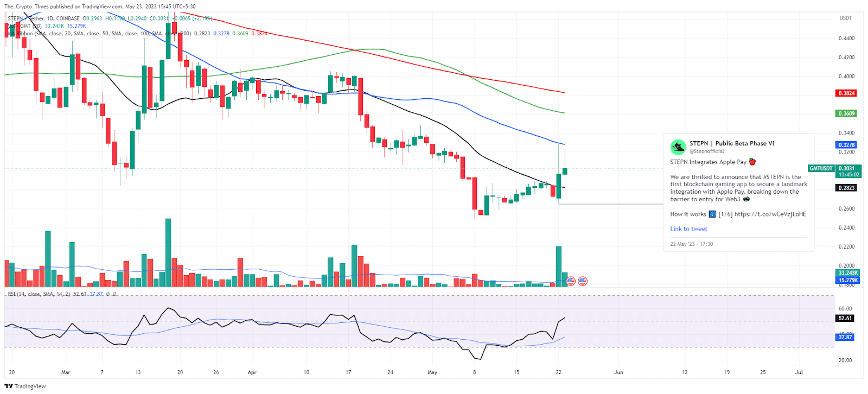Click the RSI 60.00 level label
Viewport: 868px width, 394px height.
(845, 309)
